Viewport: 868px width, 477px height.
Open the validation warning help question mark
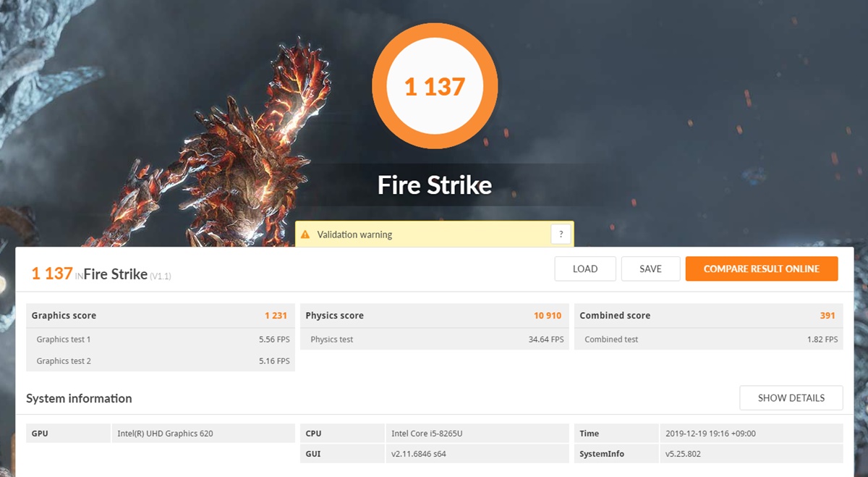(x=561, y=235)
